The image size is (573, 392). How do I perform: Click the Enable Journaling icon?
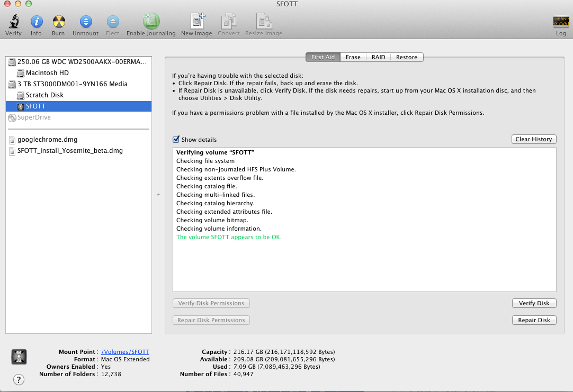[151, 21]
